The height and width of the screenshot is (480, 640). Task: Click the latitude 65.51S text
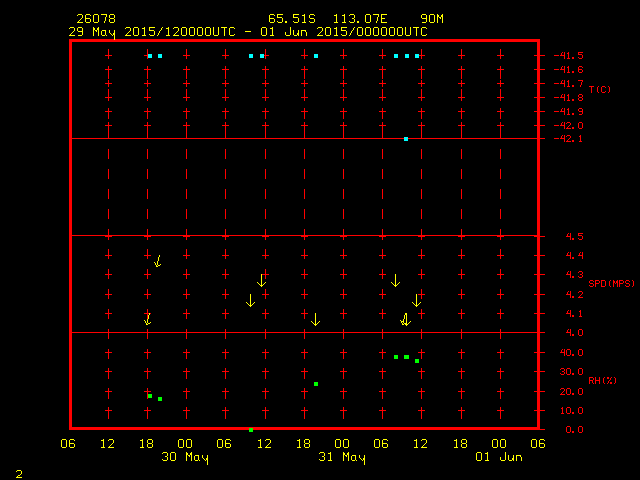(291, 19)
